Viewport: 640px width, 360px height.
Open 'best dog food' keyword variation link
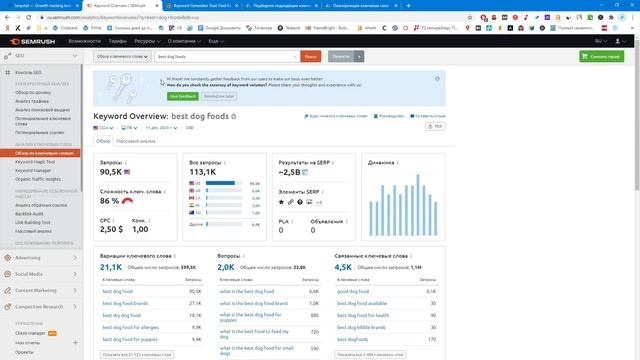click(118, 291)
